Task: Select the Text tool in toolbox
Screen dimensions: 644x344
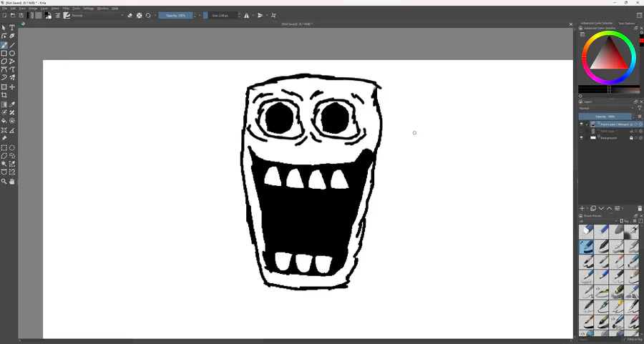Action: tap(12, 28)
